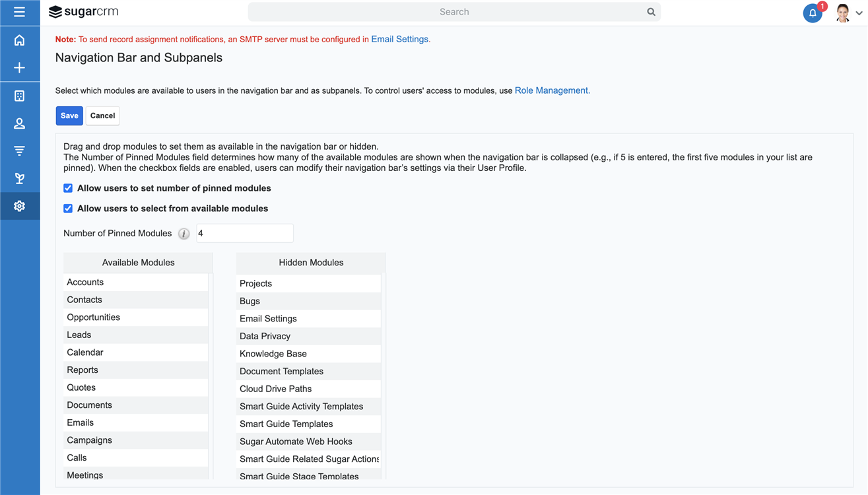This screenshot has width=868, height=495.
Task: Open the hamburger navigation menu
Action: coord(19,12)
